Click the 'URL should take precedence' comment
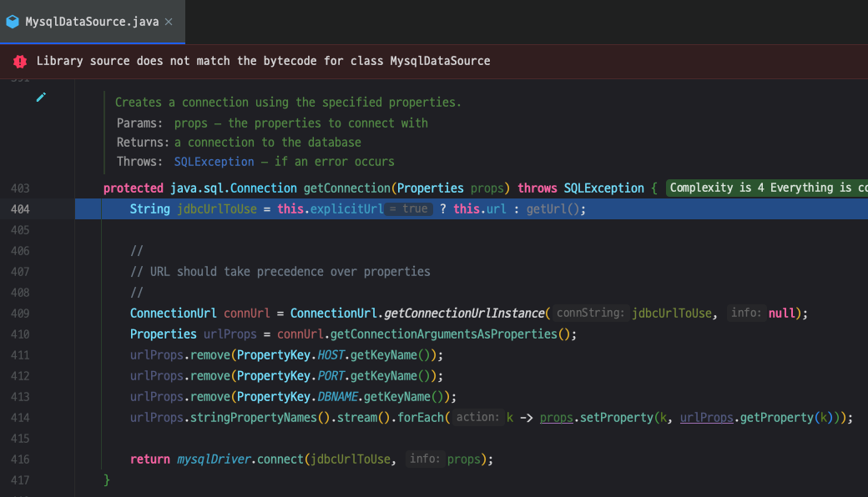 pos(280,272)
